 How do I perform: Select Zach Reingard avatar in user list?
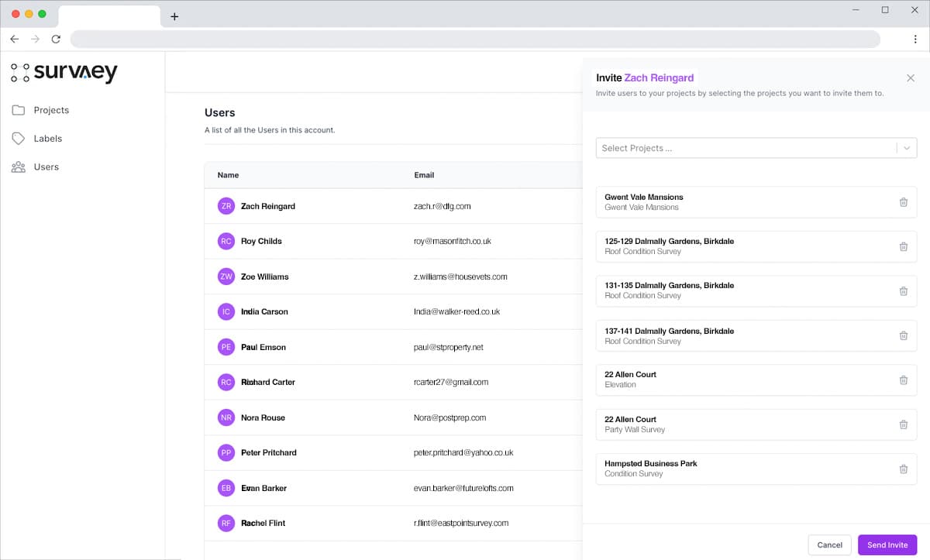click(226, 206)
